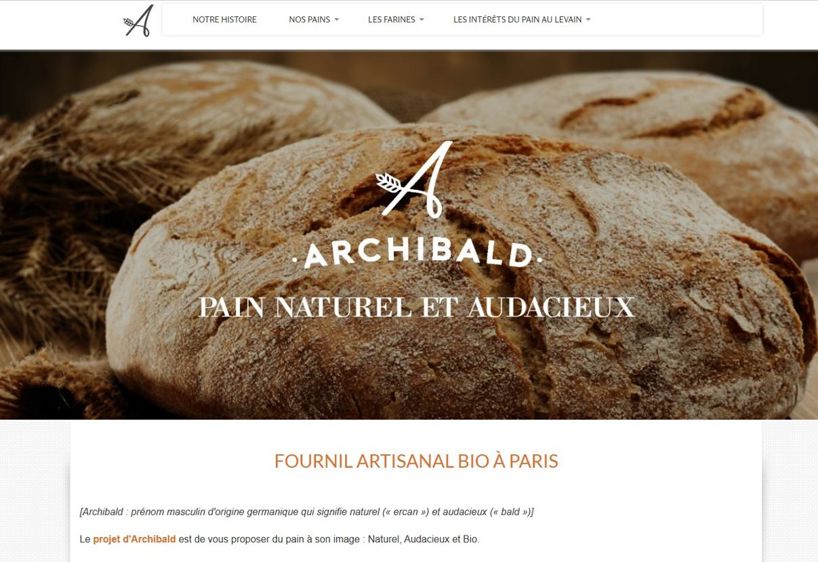The height and width of the screenshot is (562, 818).
Task: Click the italic Archibald name definition text
Action: [307, 512]
